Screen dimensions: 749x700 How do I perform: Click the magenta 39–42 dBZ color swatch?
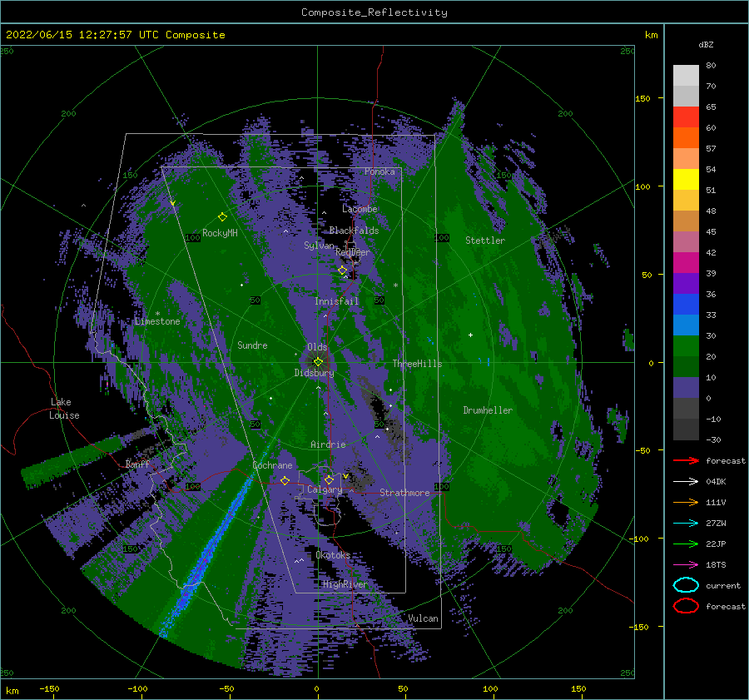click(686, 263)
